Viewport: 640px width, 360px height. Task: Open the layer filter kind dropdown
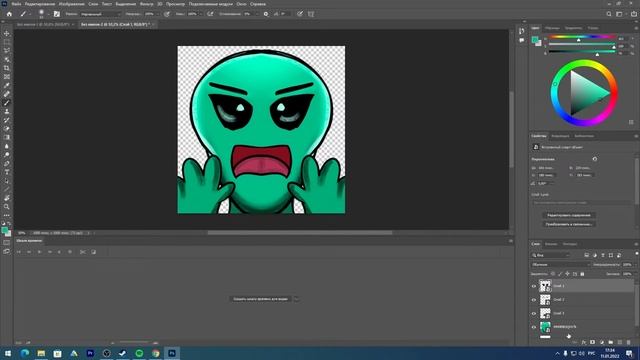click(551, 255)
